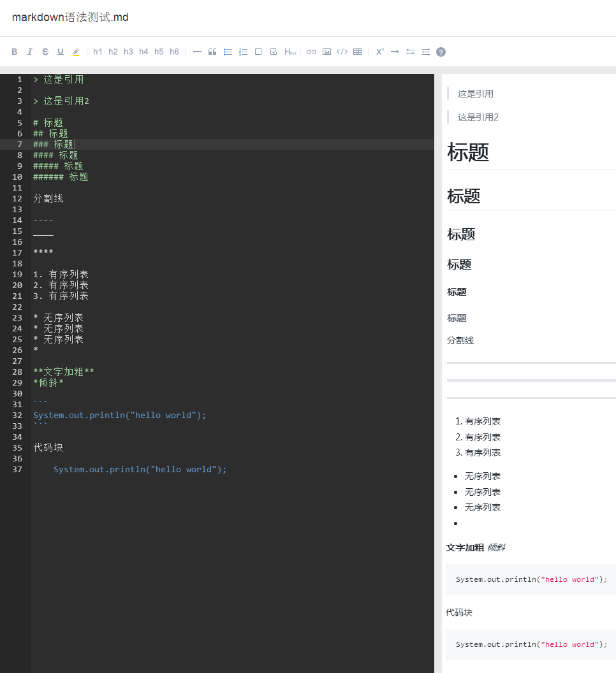
Task: Insert a code block via the </> icon
Action: coord(342,52)
